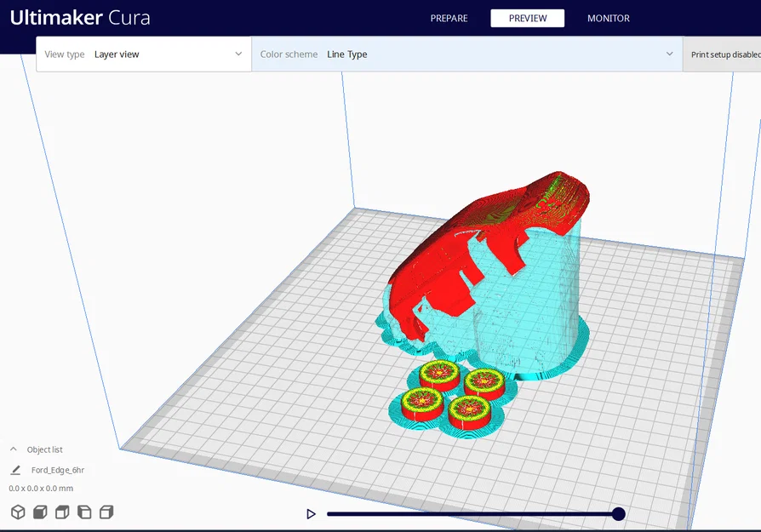Screen dimensions: 761x532
Task: Switch to left side view icon
Action: 84,512
